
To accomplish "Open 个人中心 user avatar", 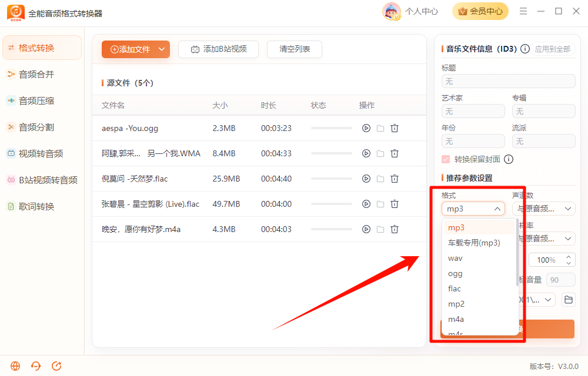I will point(391,11).
